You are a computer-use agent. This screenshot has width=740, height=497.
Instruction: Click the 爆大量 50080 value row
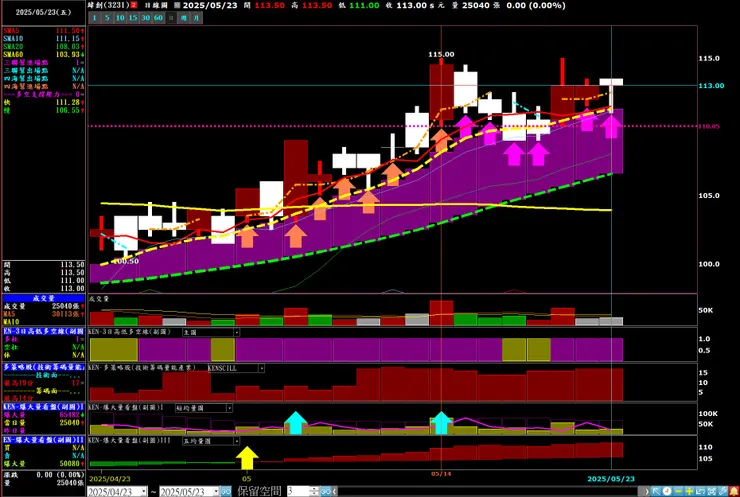point(43,464)
